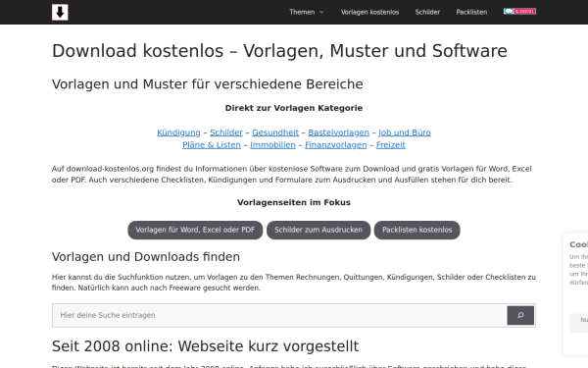This screenshot has height=368, width=588.
Task: Click 'Direkt zur Vorlagen Kategorie' text
Action: [x=294, y=108]
